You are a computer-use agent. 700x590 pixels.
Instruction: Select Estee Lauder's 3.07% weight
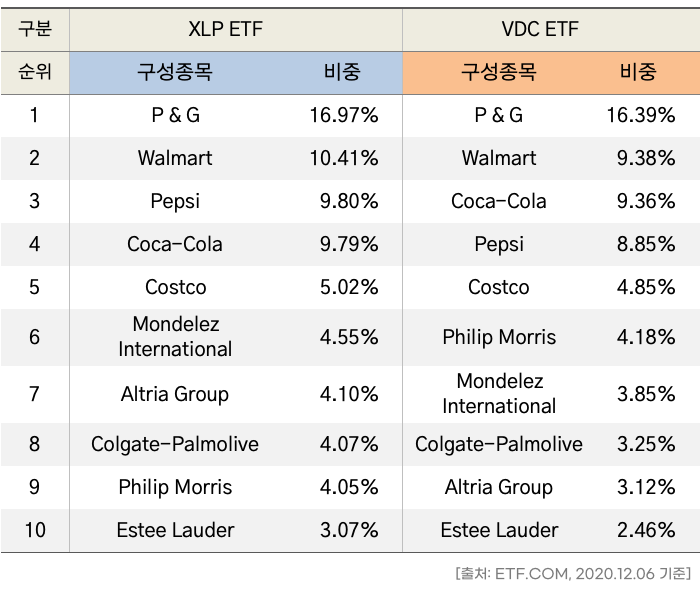[348, 530]
